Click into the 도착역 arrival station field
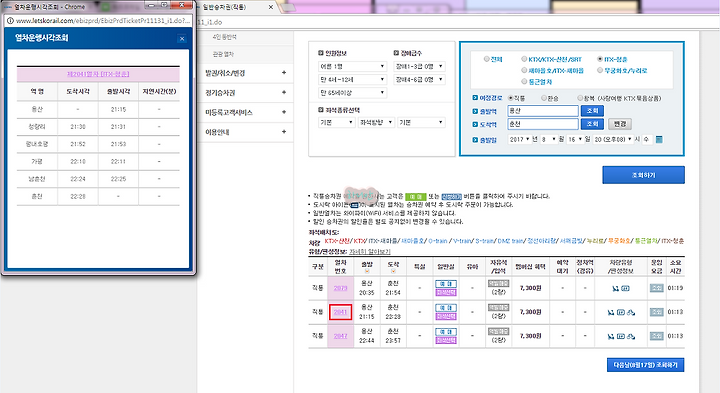Viewport: 720px width, 393px height. [x=543, y=124]
